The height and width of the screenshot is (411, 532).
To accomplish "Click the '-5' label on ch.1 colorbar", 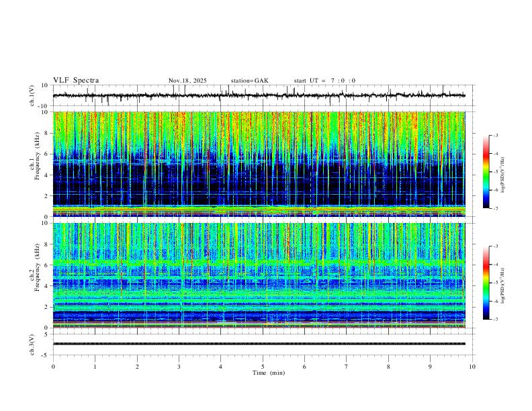I will [496, 172].
